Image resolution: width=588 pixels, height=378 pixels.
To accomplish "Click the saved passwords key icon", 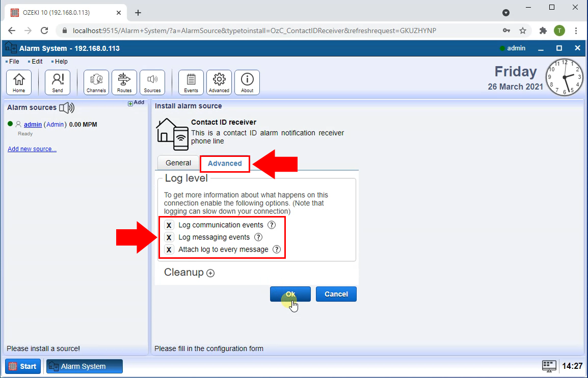I will coord(506,31).
